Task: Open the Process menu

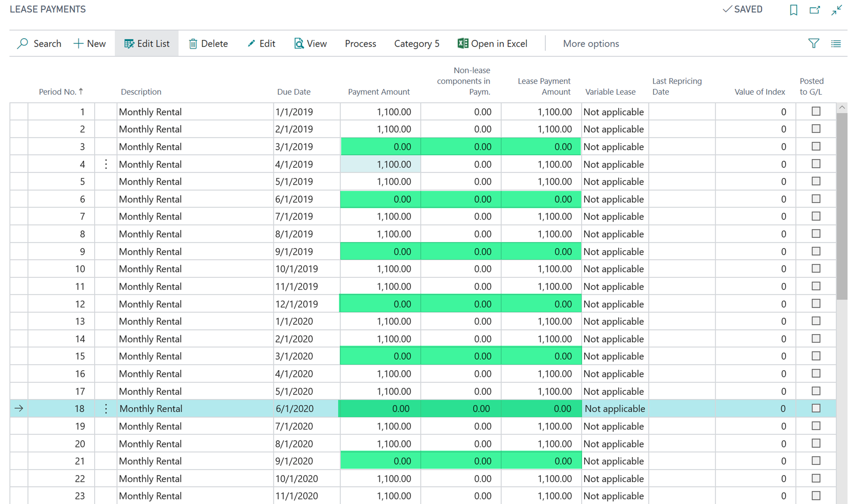Action: tap(360, 43)
